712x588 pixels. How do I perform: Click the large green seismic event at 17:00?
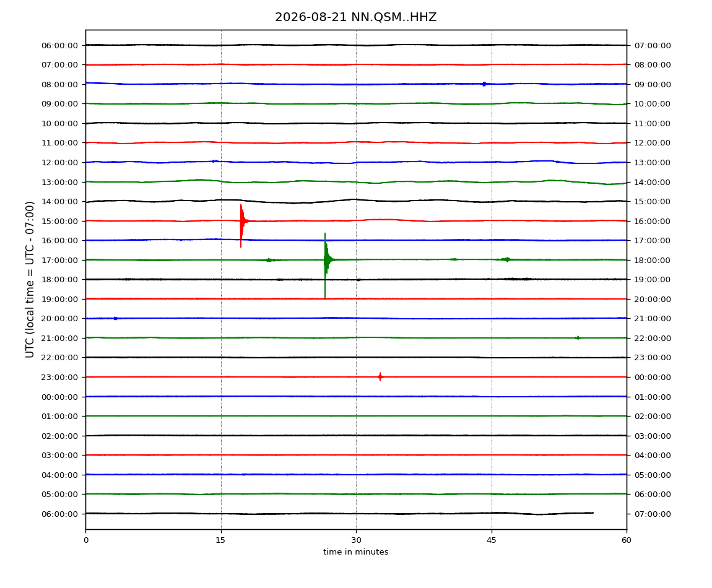[326, 266]
